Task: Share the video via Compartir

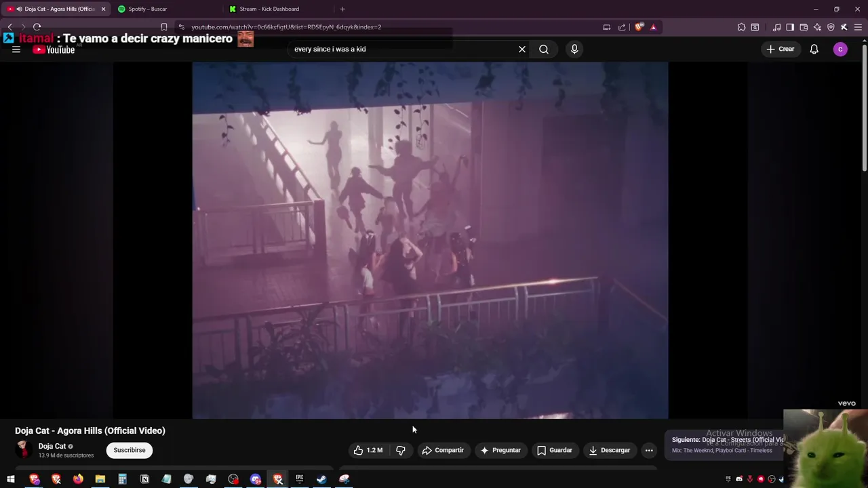Action: pyautogui.click(x=443, y=450)
